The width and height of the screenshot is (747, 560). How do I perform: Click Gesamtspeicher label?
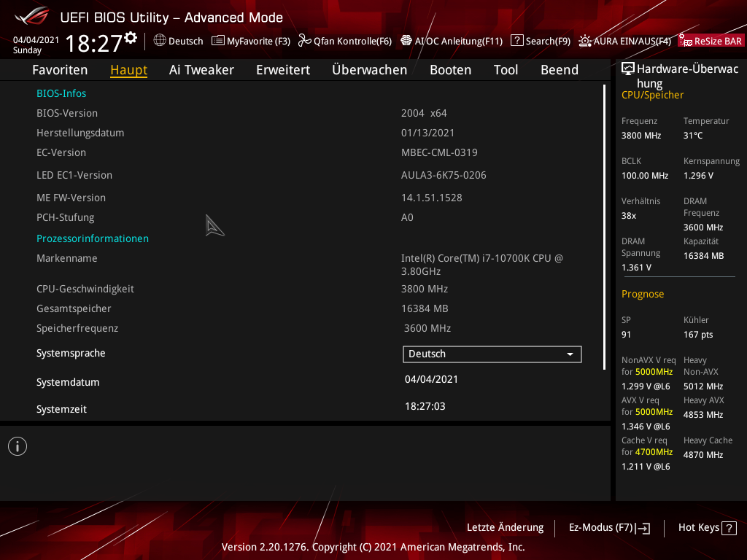[x=74, y=308]
